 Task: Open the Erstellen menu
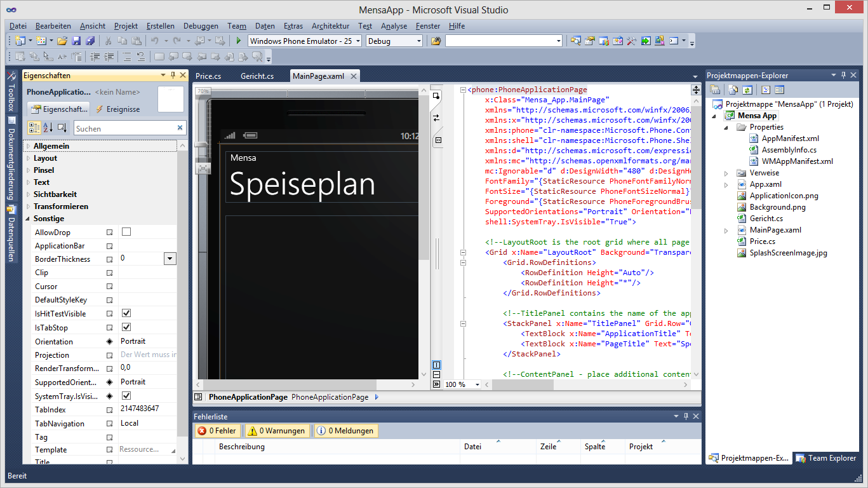(x=160, y=26)
